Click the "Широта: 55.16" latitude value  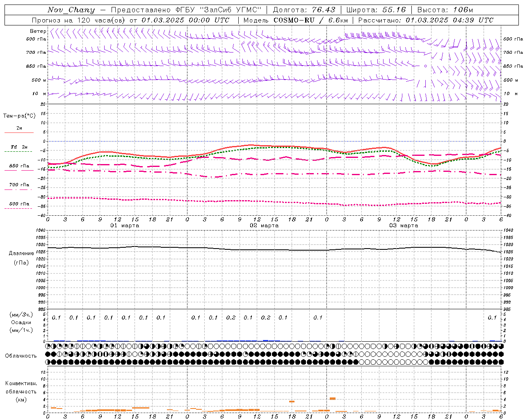pos(376,10)
